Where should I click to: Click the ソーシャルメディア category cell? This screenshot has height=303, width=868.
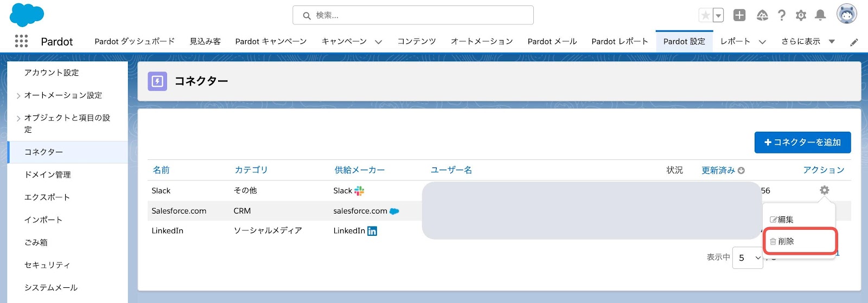click(268, 231)
